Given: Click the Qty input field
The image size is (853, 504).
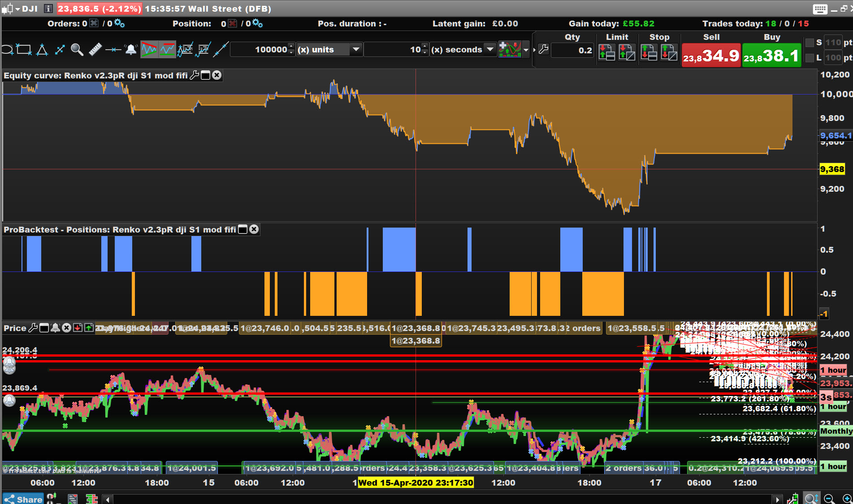Looking at the screenshot, I should (573, 50).
